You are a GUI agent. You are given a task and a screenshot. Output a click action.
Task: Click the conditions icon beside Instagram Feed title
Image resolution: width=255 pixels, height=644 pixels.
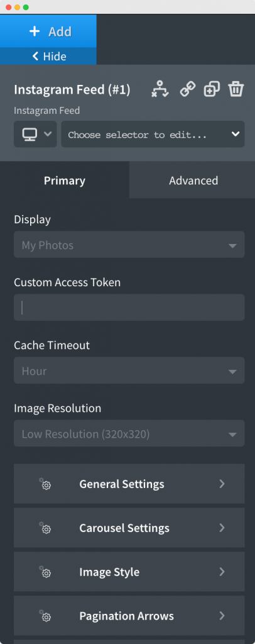point(160,89)
